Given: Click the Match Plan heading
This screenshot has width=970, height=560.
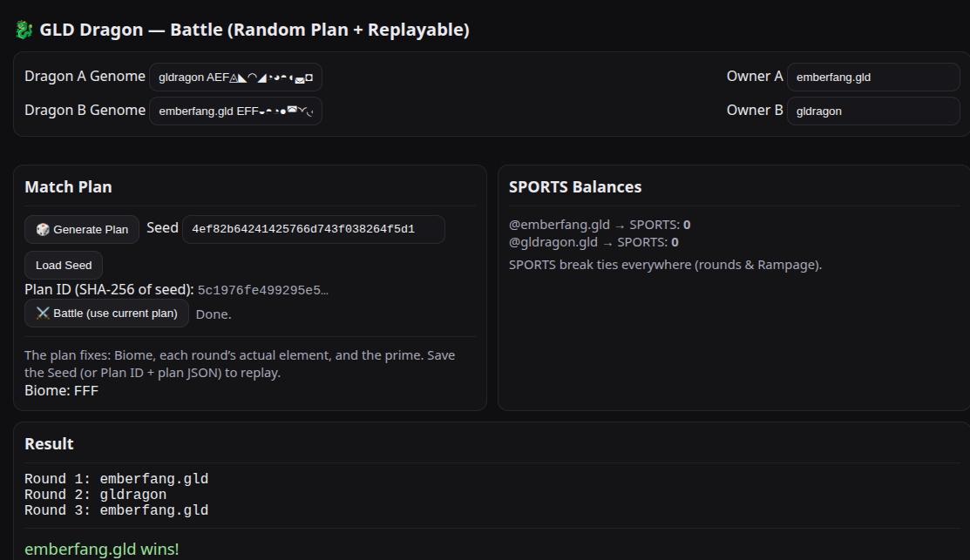Looking at the screenshot, I should click(68, 186).
